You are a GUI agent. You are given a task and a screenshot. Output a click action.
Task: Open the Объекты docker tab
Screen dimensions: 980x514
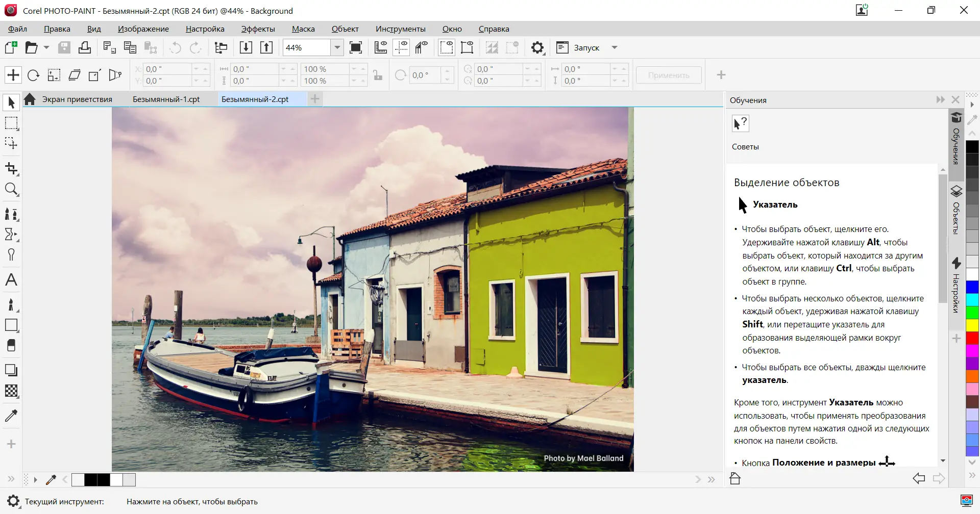(x=956, y=212)
